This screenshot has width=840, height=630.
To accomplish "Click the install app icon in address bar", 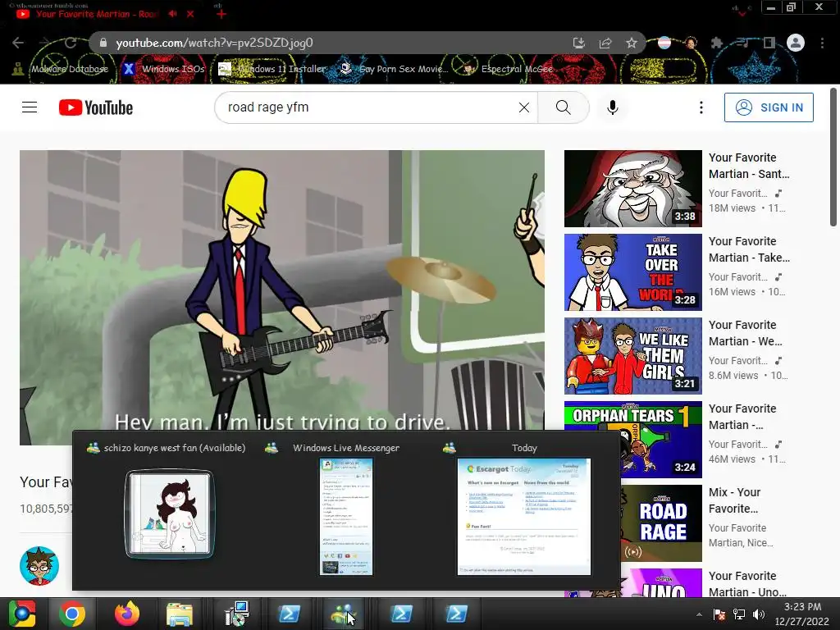I will 578,43.
